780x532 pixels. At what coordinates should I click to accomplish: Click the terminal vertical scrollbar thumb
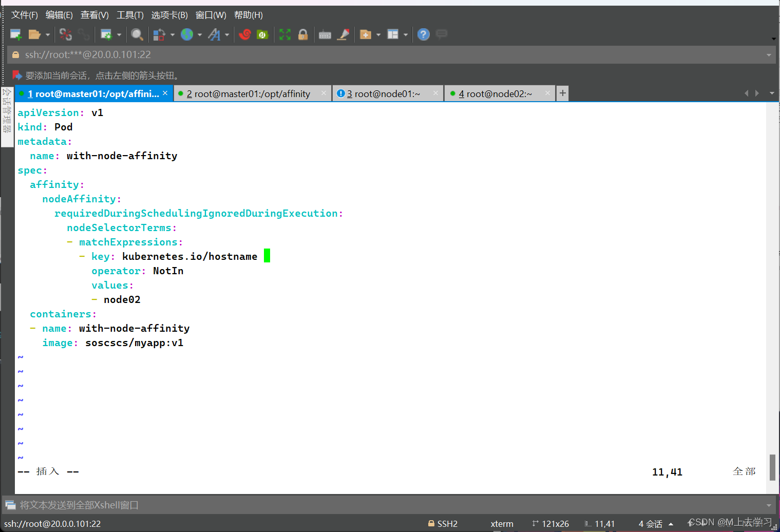tap(772, 467)
